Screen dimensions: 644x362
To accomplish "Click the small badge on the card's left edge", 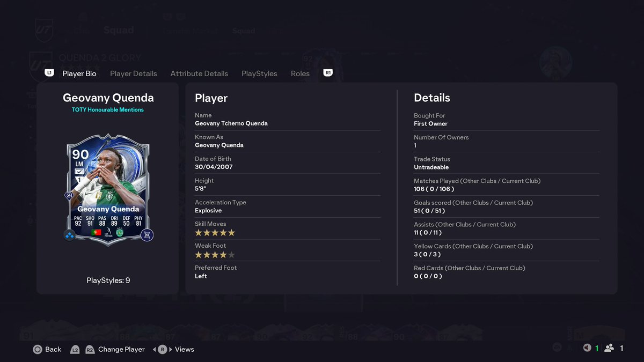I will 69,196.
